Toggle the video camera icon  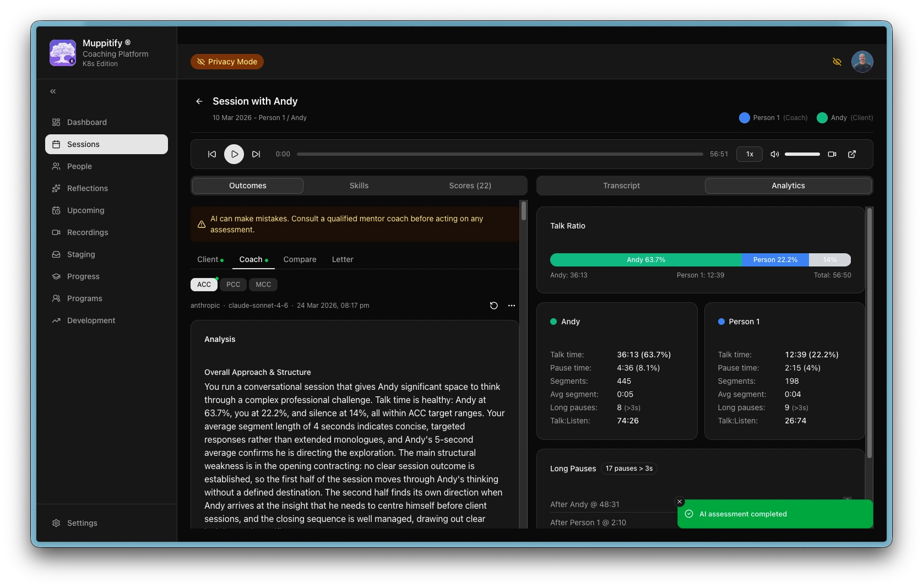(x=832, y=154)
